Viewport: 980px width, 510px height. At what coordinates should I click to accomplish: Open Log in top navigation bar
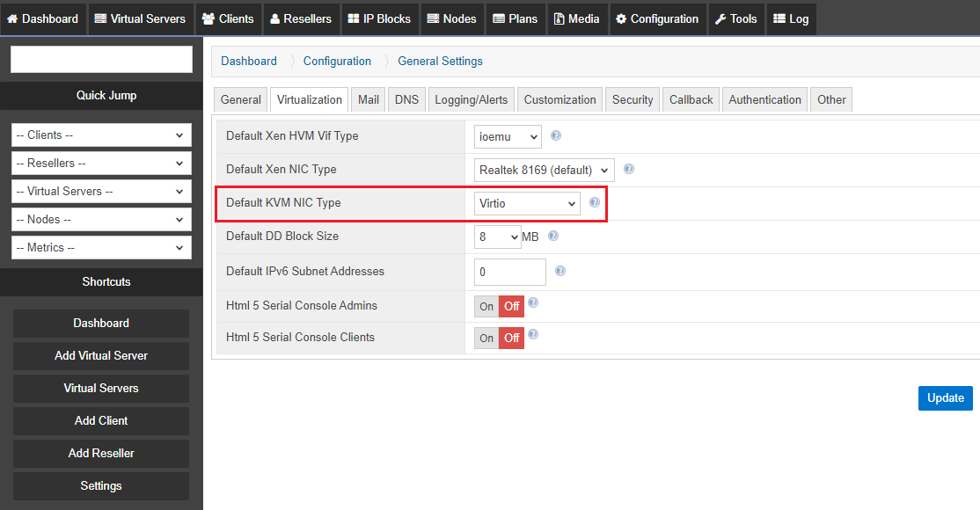coord(791,18)
